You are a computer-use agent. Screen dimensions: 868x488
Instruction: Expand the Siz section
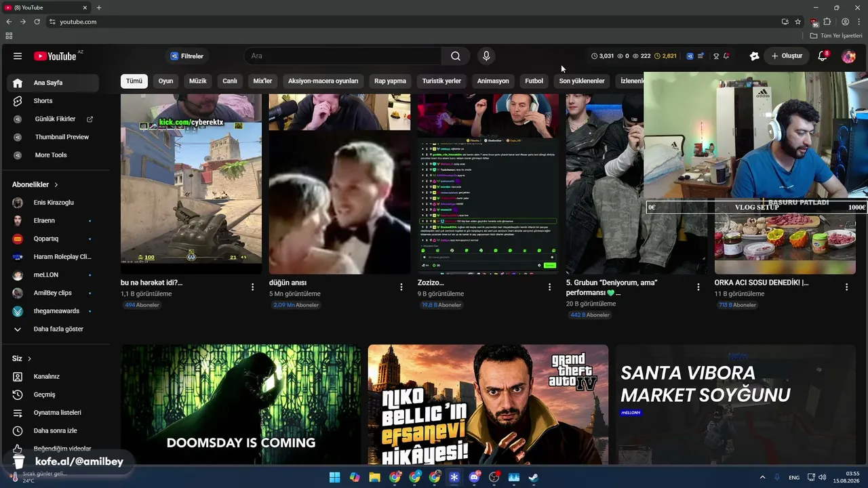click(x=22, y=358)
